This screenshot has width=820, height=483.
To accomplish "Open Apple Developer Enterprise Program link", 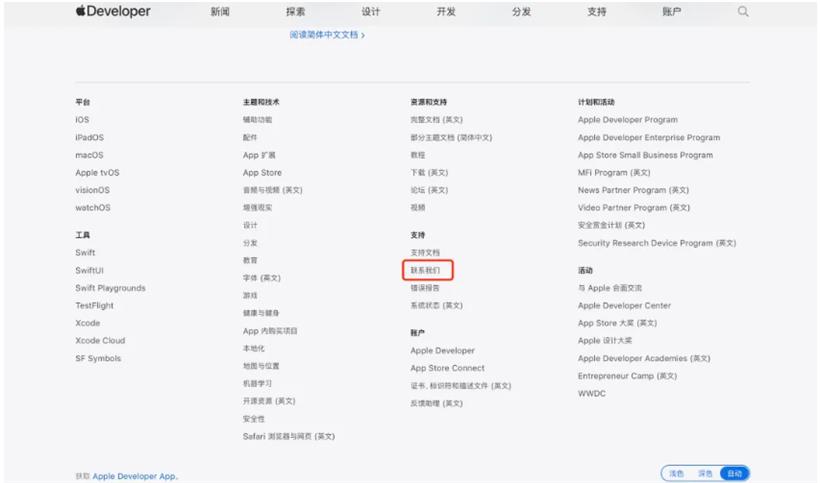I will (649, 137).
